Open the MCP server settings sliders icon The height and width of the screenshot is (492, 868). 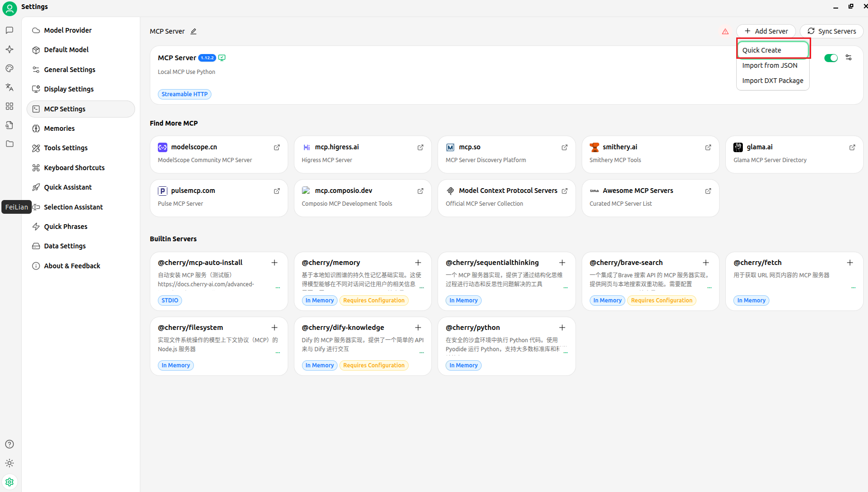(849, 58)
